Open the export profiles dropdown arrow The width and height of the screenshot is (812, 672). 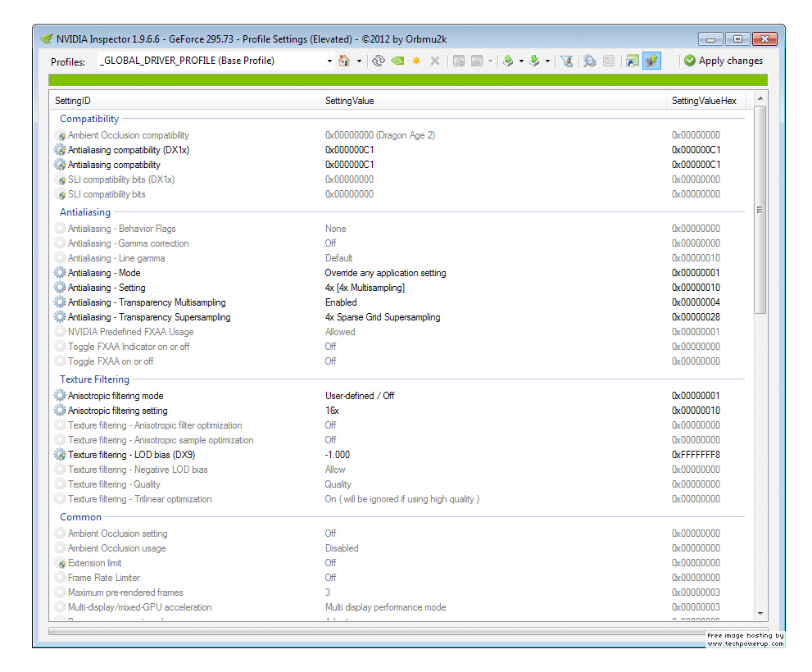(x=520, y=61)
